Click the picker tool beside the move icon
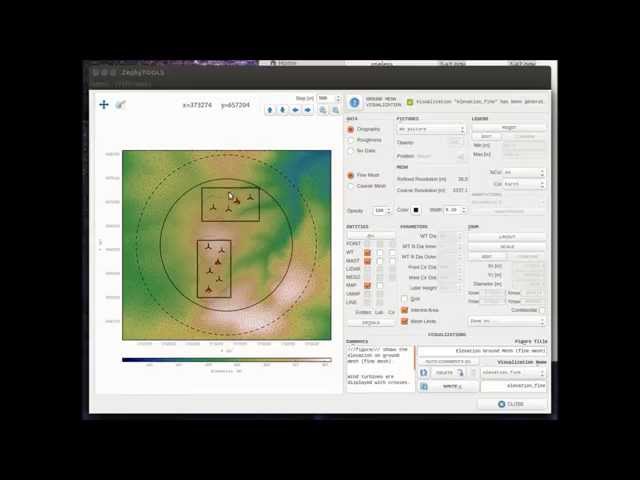Viewport: 640px width, 480px height. pos(120,105)
